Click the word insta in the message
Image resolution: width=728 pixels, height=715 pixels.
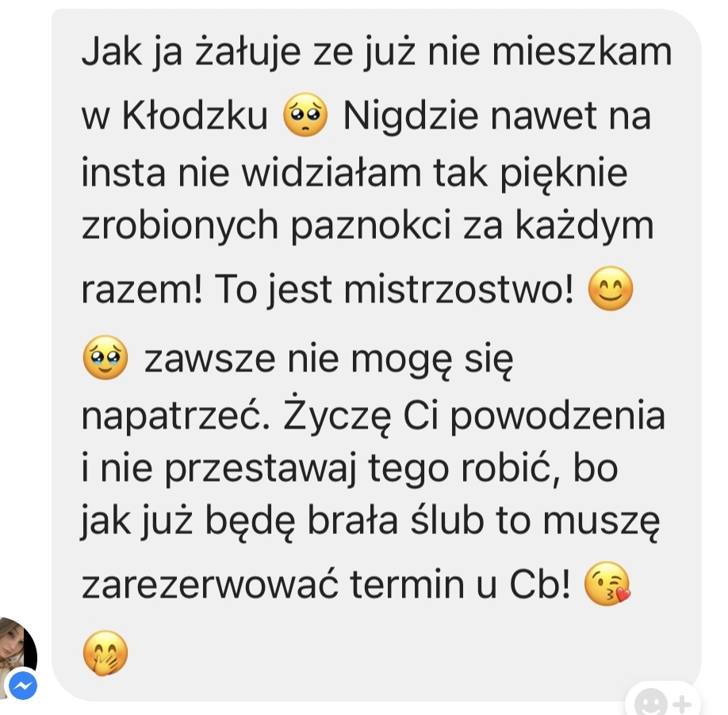124,173
